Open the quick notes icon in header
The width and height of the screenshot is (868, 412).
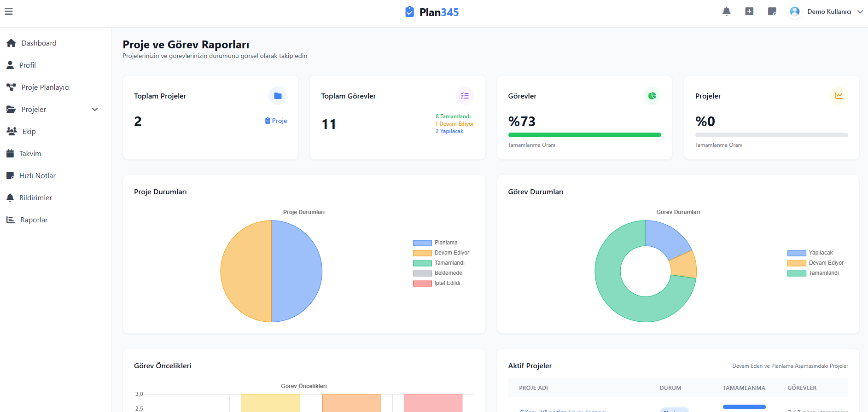pos(772,12)
